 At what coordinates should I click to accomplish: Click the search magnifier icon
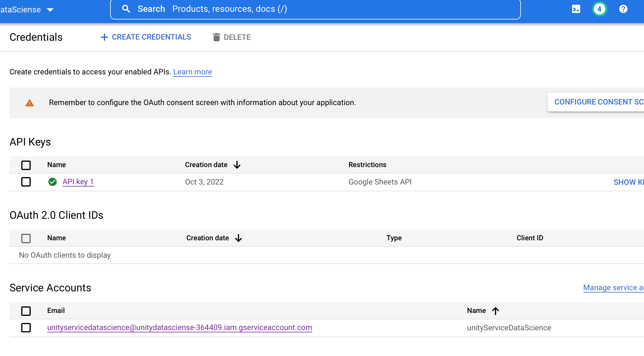pyautogui.click(x=126, y=9)
